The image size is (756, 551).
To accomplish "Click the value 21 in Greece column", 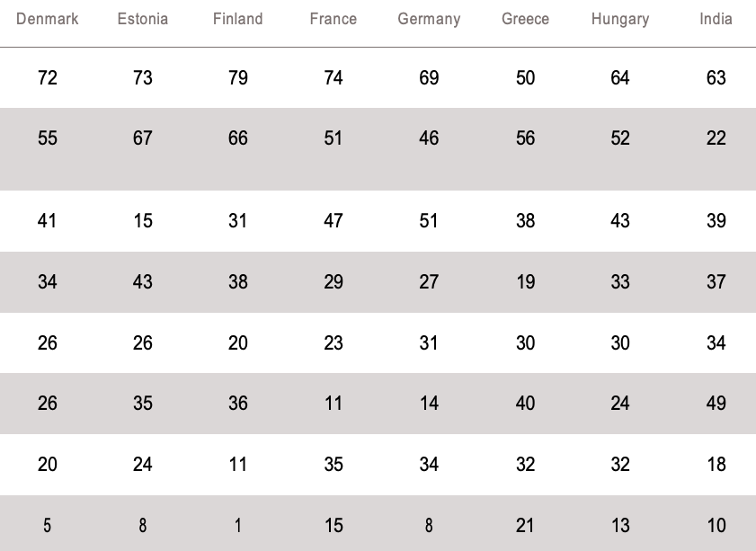I will [526, 526].
